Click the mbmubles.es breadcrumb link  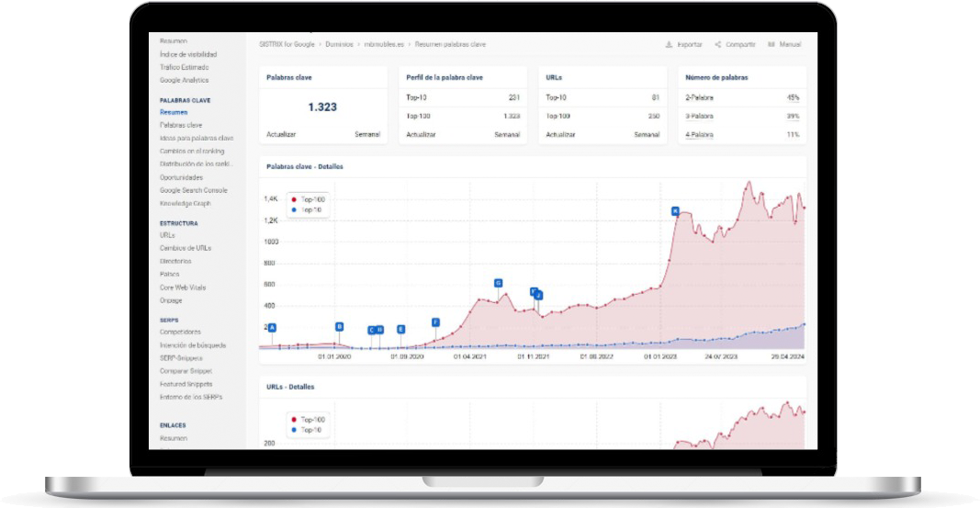click(384, 44)
